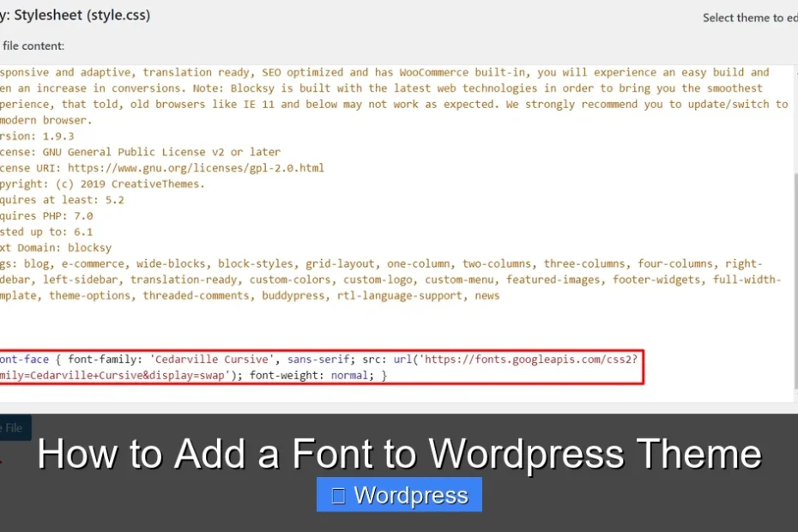
Task: Click the 'GNU General Public License v2 or later' line
Action: pyautogui.click(x=161, y=152)
